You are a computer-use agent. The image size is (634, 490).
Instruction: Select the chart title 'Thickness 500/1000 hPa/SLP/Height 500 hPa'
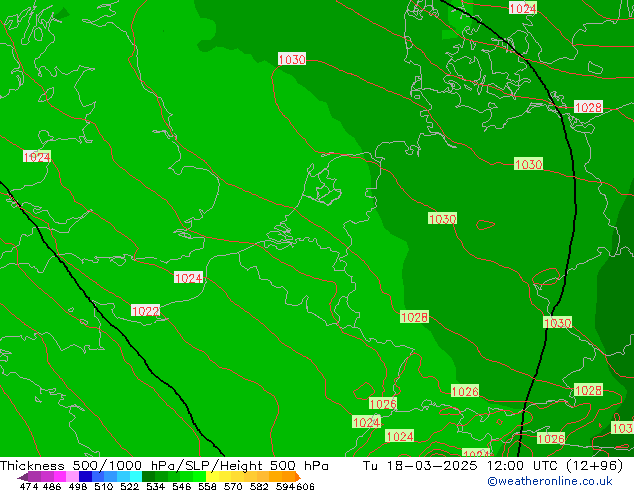(164, 466)
